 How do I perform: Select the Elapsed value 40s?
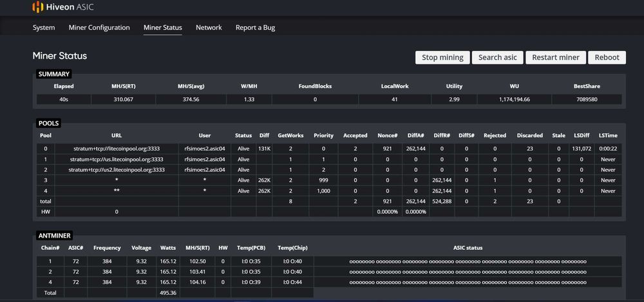point(64,99)
